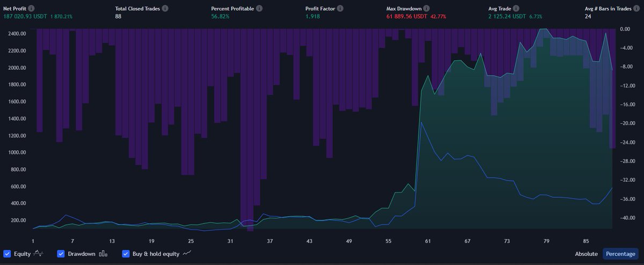The image size is (644, 265).
Task: Open info icon next to Total Closed Trades
Action: pos(165,9)
